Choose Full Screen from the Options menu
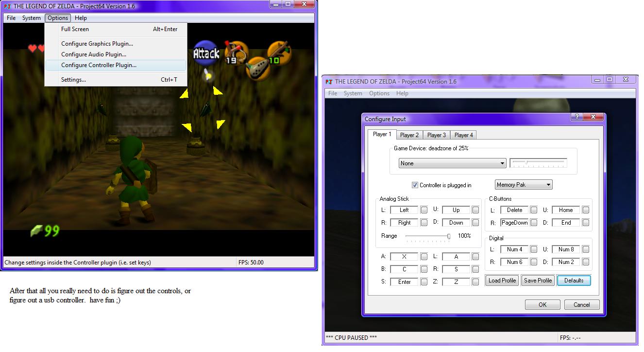Screen dimensions: 644x352 (116, 29)
